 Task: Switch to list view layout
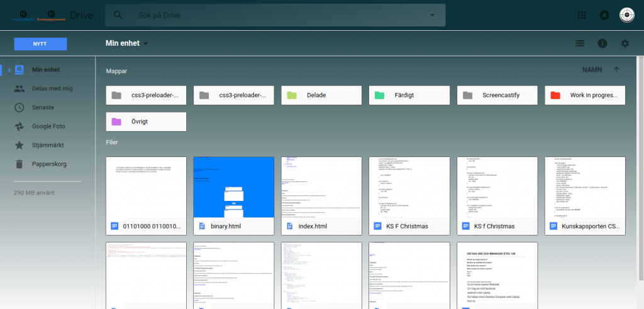coord(580,43)
